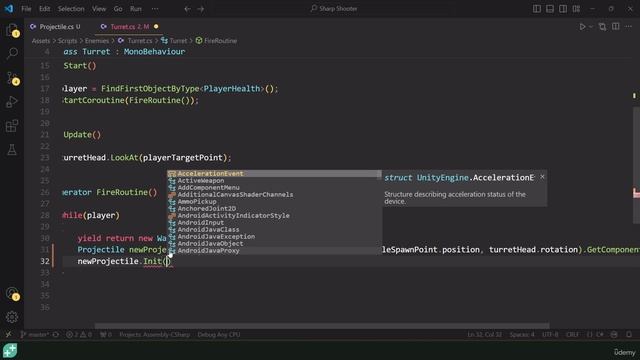Click the unsaved dot on Turret.cs tab

156,27
